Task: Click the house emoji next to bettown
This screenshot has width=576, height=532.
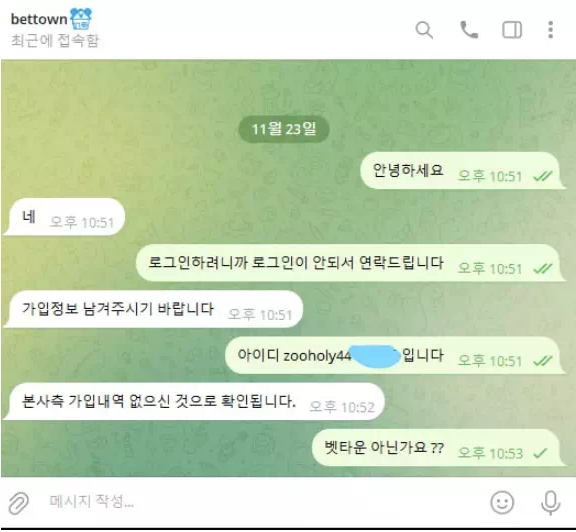Action: tap(81, 18)
